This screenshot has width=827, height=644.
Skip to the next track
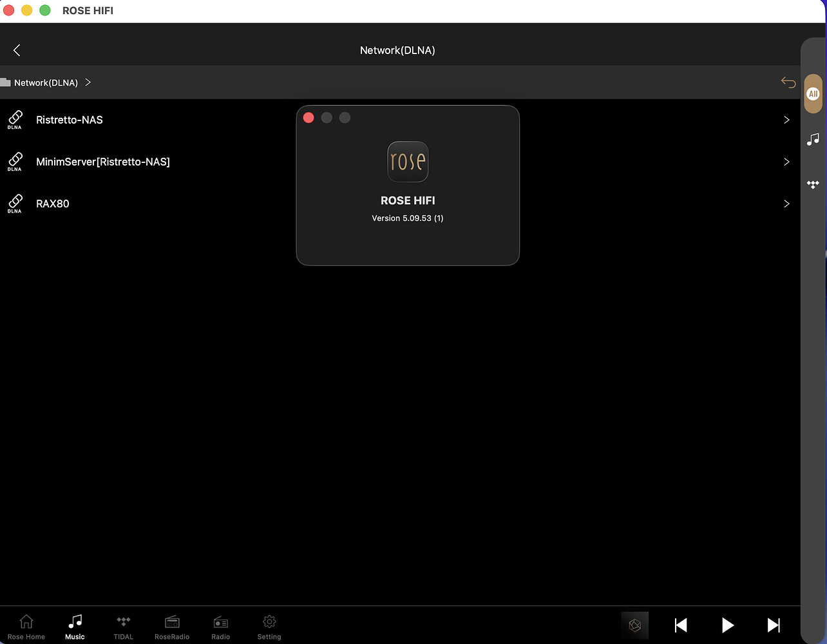click(774, 625)
